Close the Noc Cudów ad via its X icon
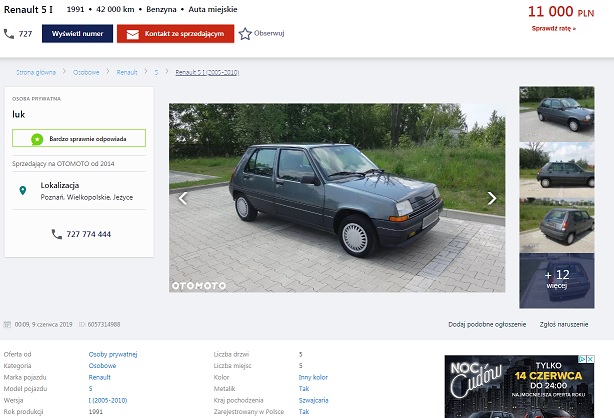This screenshot has width=614, height=418. pos(591,359)
